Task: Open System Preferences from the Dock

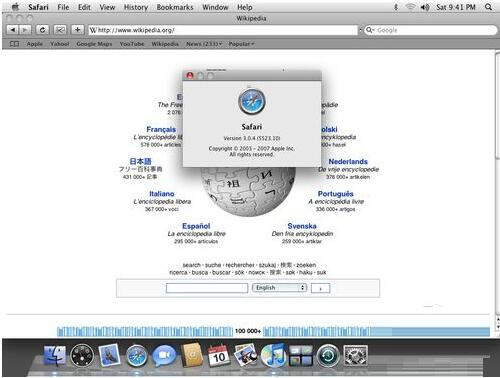Action: click(x=356, y=355)
